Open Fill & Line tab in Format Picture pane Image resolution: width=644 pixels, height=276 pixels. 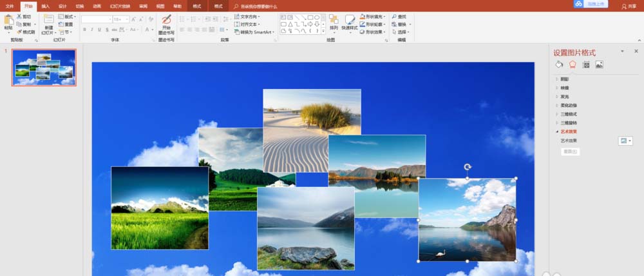point(559,64)
